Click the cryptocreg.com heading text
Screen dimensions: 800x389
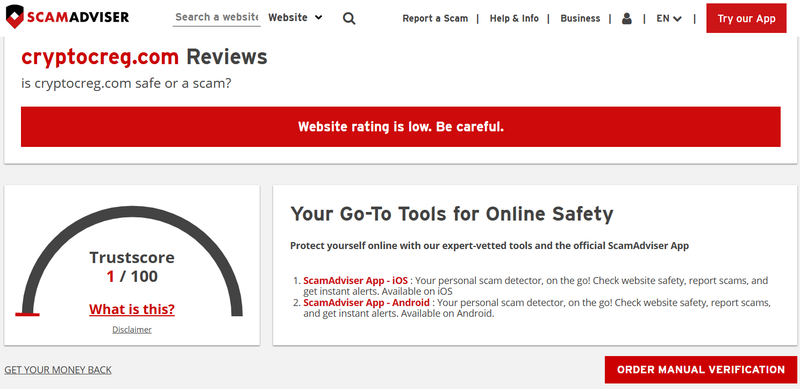[x=100, y=57]
